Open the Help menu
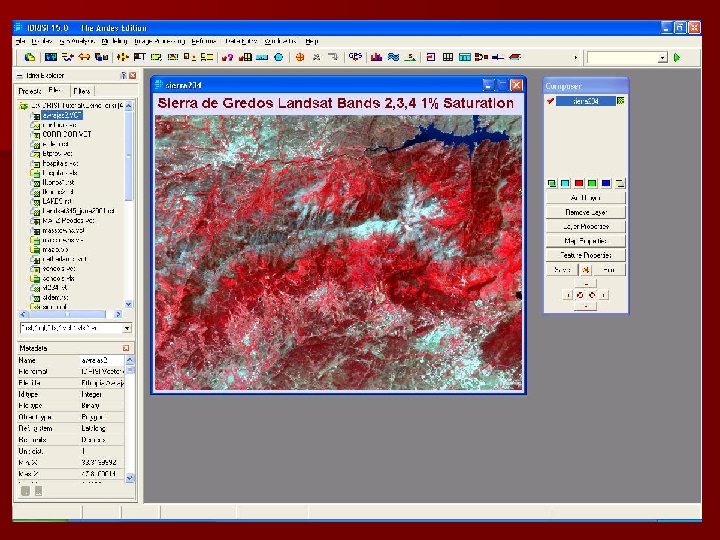Screen dimensions: 720x540 (311, 41)
